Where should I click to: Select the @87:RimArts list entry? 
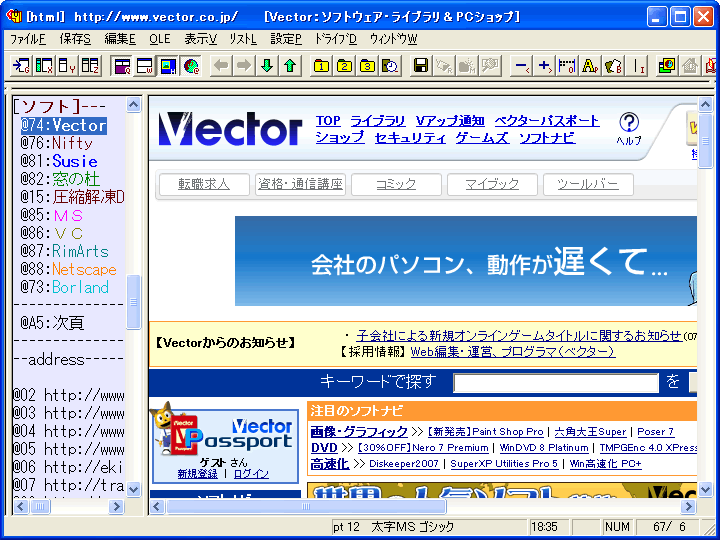[x=65, y=251]
